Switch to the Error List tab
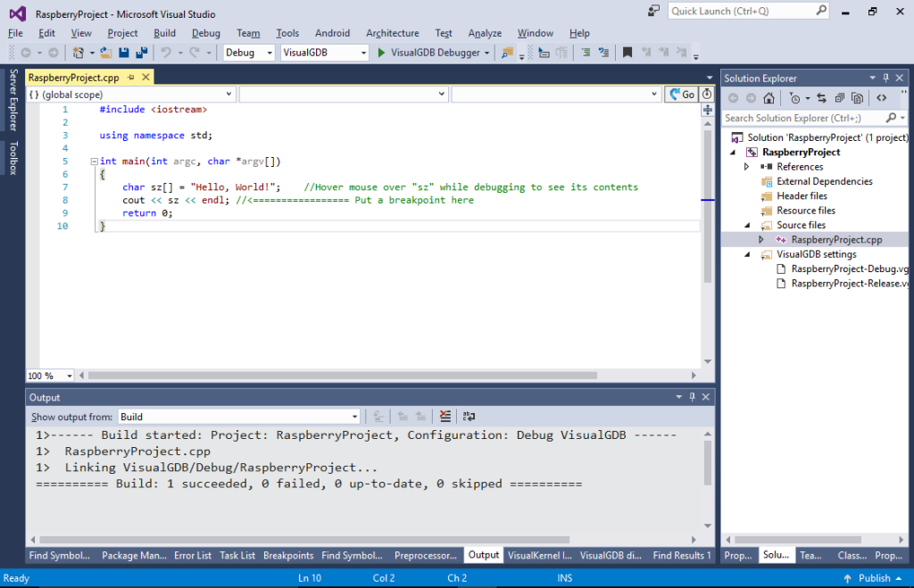 click(193, 555)
